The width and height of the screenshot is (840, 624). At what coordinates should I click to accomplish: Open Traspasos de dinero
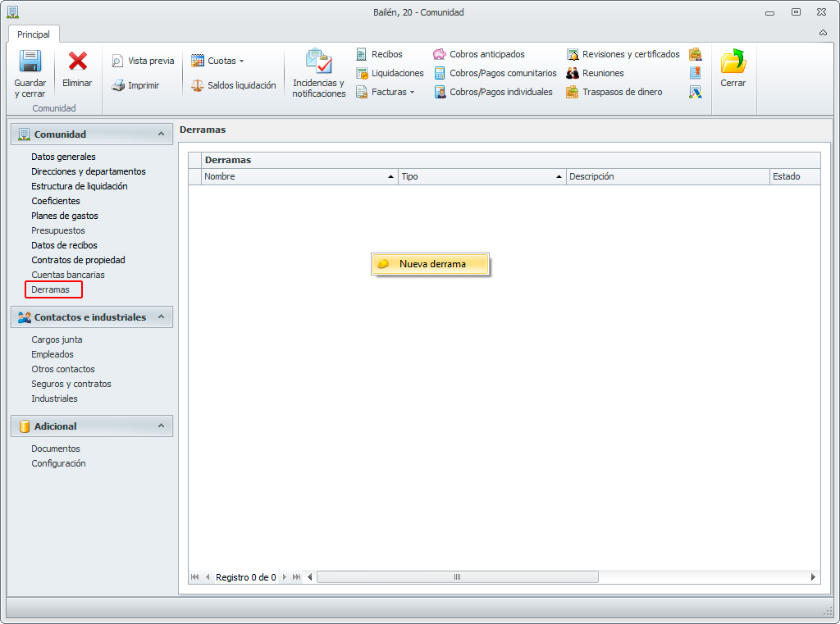click(x=614, y=92)
